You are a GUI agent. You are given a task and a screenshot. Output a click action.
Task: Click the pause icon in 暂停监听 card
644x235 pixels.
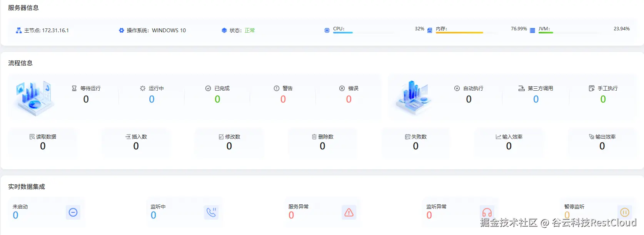pyautogui.click(x=625, y=212)
